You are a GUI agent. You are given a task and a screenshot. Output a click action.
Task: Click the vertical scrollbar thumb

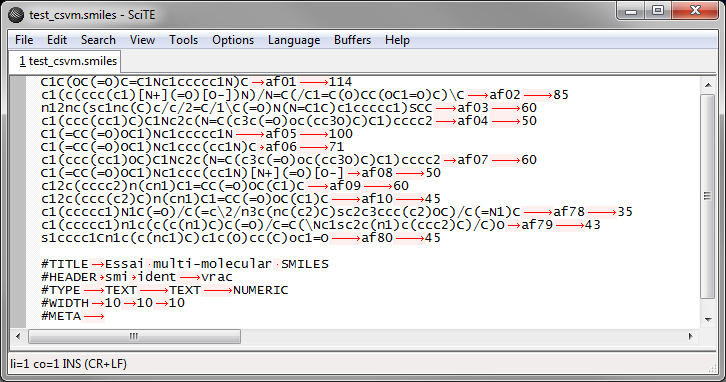point(707,196)
